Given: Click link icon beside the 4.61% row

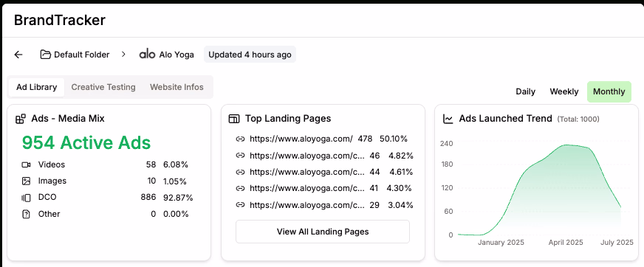Looking at the screenshot, I should [240, 172].
